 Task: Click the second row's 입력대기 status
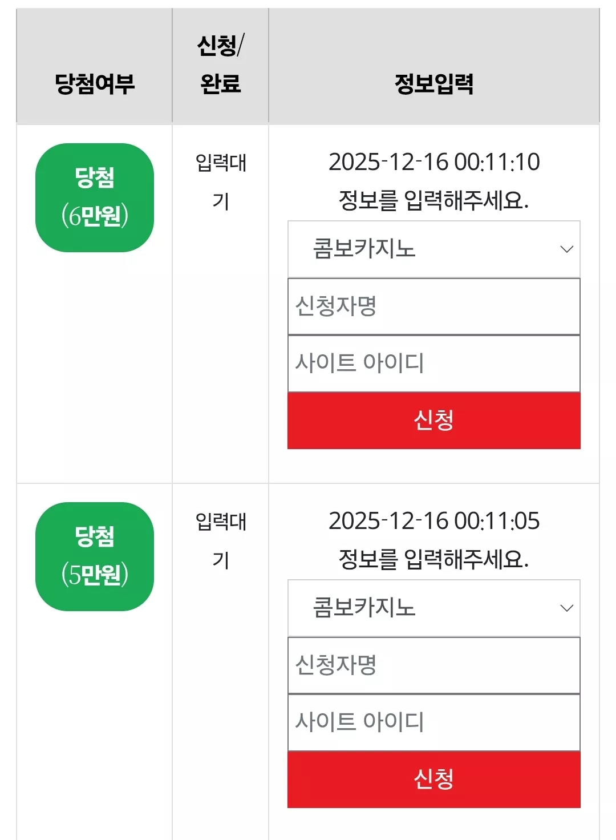tap(221, 540)
